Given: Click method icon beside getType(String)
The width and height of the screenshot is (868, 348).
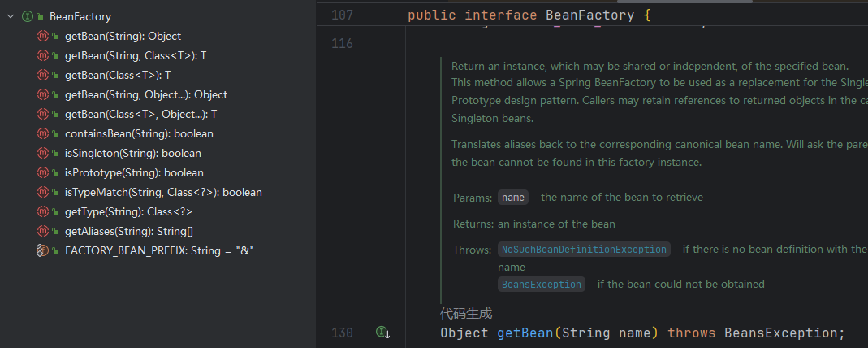Looking at the screenshot, I should click(x=42, y=211).
